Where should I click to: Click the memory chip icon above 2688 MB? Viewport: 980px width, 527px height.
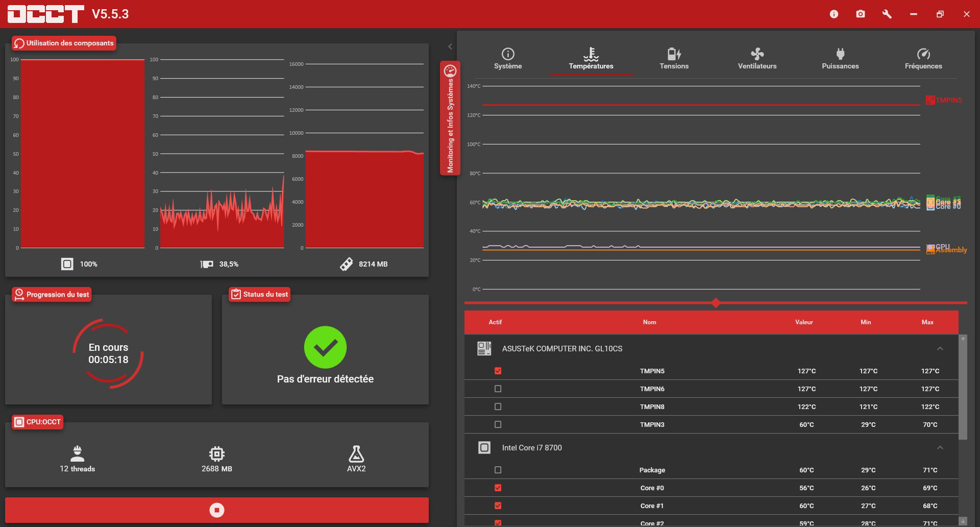coord(216,453)
